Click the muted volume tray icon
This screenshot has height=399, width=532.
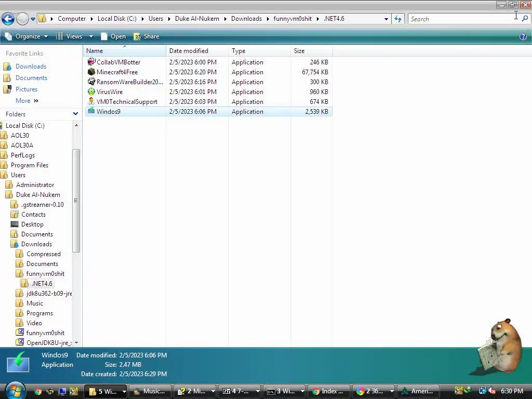click(492, 391)
